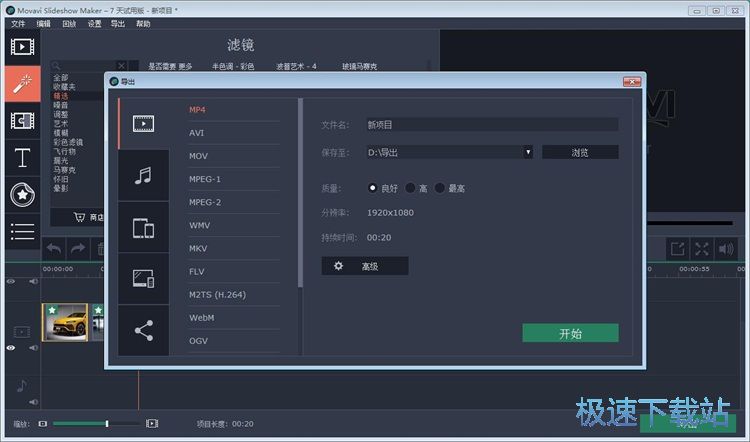Select WMV export format
The image size is (750, 442).
coord(199,225)
